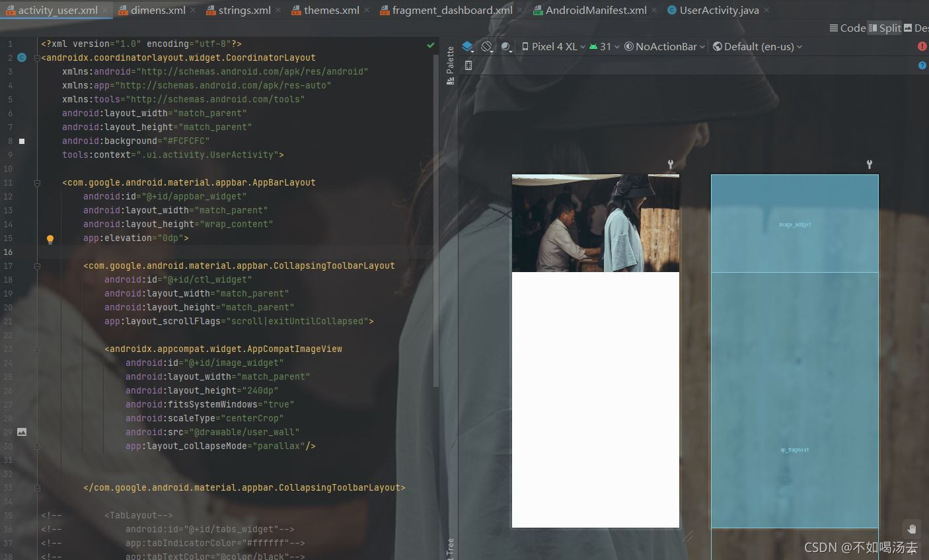Click the "parallax" collapseMode value

(278, 446)
